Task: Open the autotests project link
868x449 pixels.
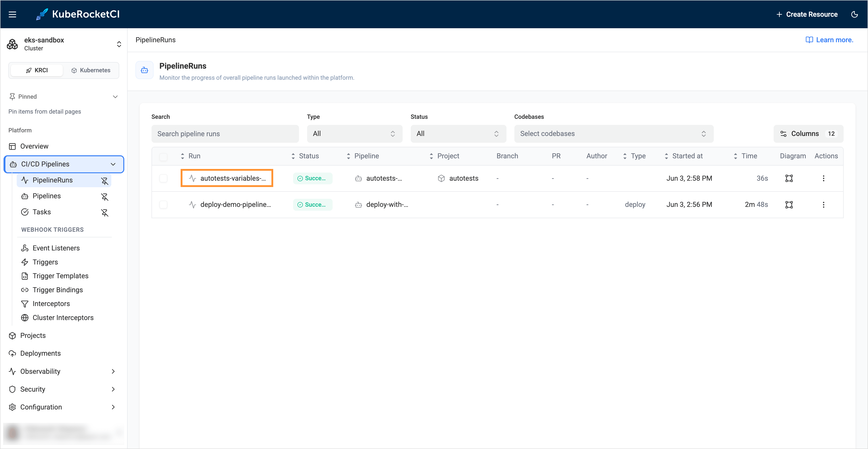Action: (x=464, y=178)
